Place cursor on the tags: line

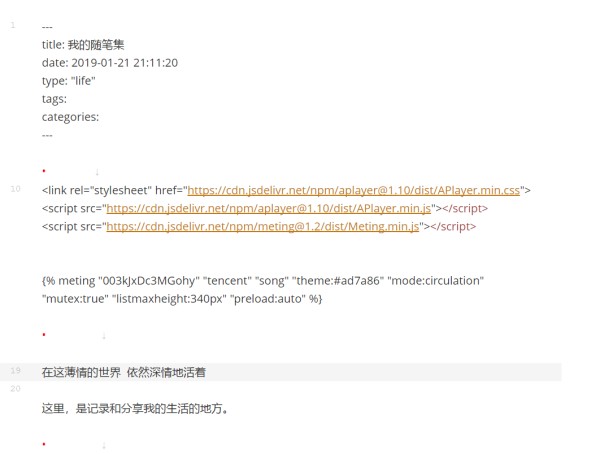pyautogui.click(x=54, y=99)
